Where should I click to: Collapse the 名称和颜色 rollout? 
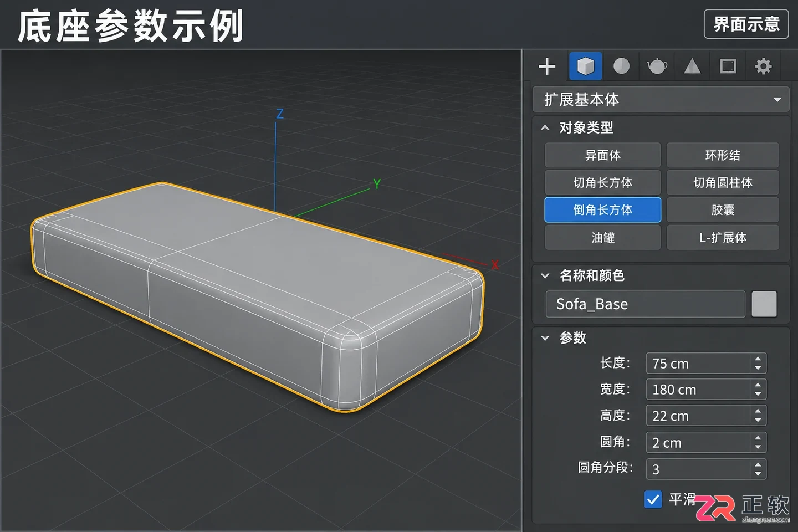point(545,275)
